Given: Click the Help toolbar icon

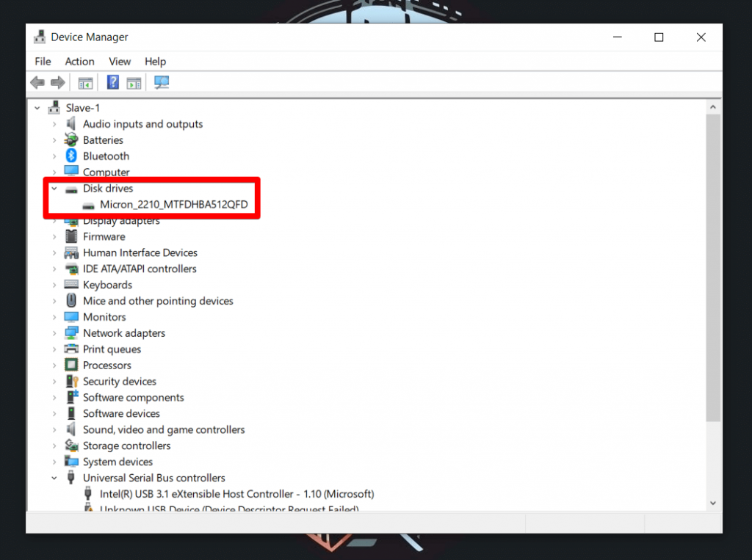Looking at the screenshot, I should pos(112,81).
